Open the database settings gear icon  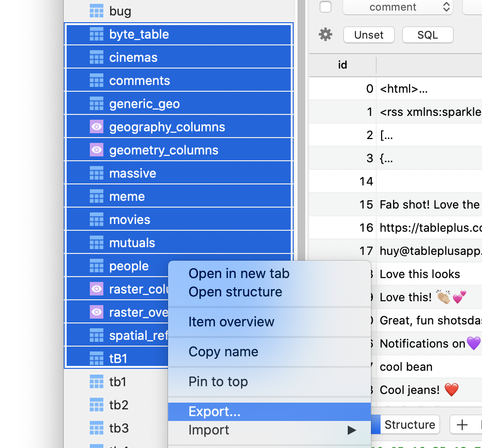click(x=325, y=34)
